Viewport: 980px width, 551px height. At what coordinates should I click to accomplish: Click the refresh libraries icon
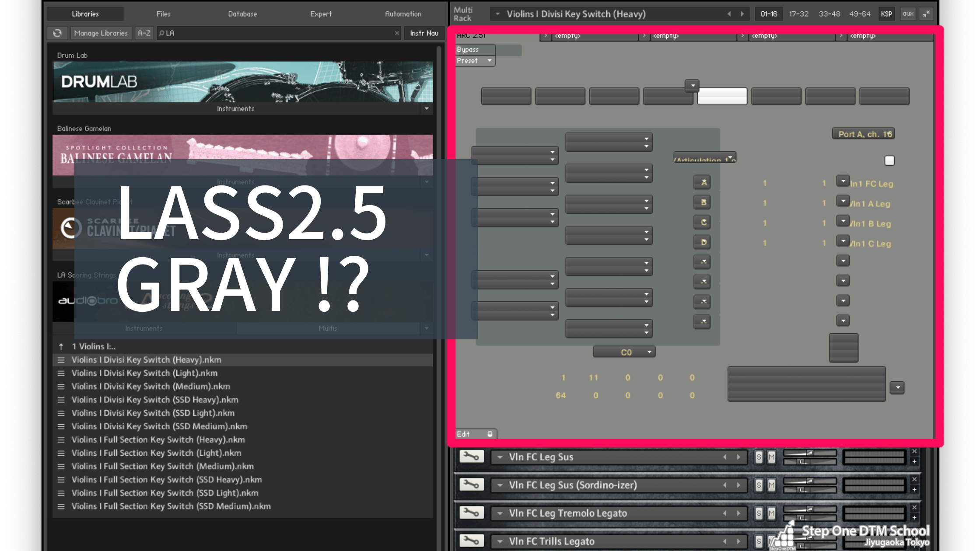[x=57, y=33]
